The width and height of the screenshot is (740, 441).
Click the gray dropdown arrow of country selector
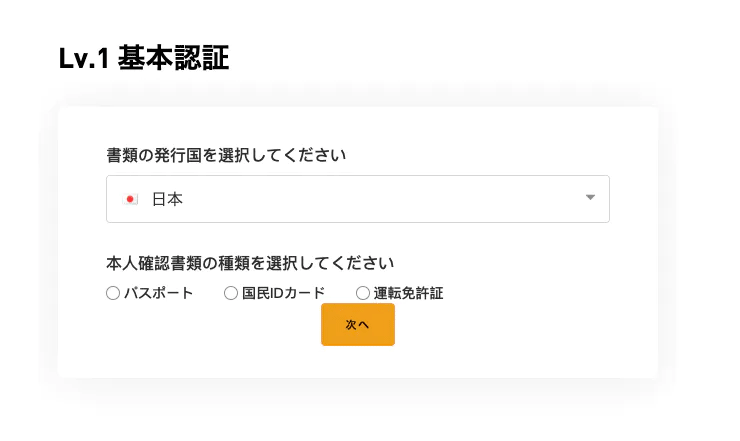point(590,197)
